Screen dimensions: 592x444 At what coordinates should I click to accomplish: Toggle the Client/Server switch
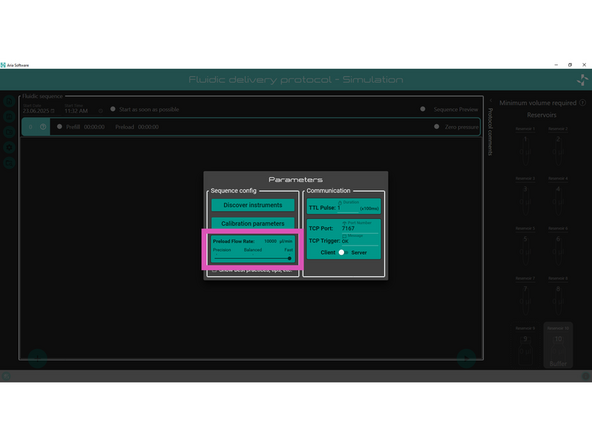(x=343, y=253)
